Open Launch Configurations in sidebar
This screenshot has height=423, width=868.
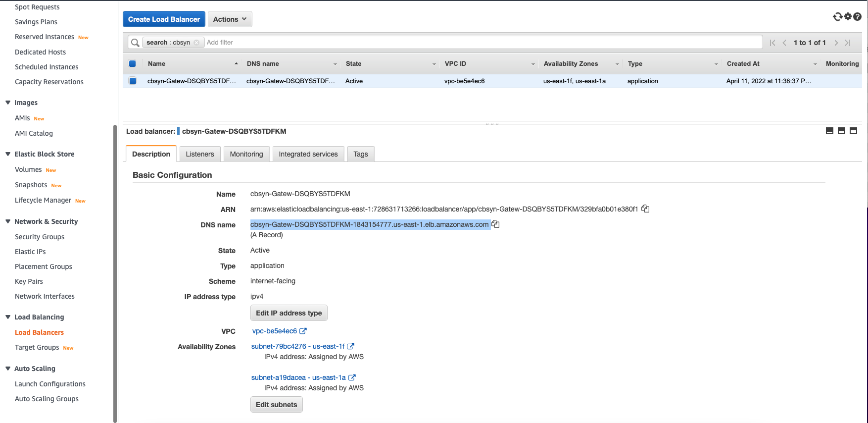(x=50, y=384)
